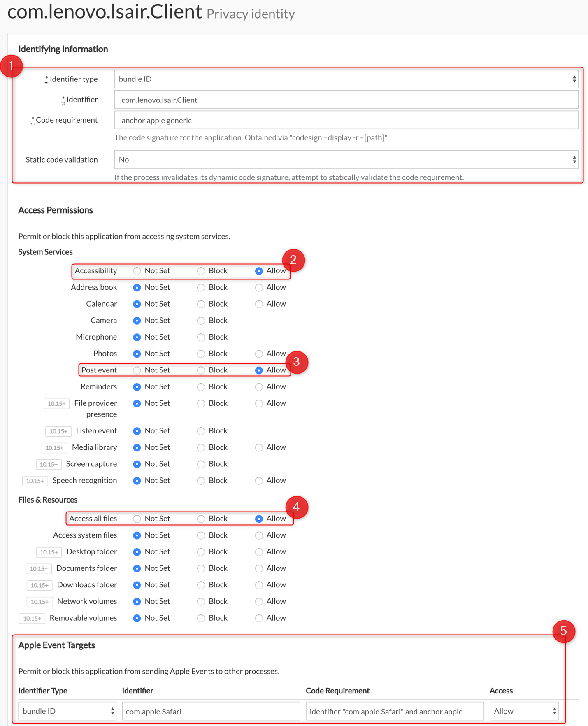Open the Identifier type dropdown
Screen dimensions: 588x726
346,79
